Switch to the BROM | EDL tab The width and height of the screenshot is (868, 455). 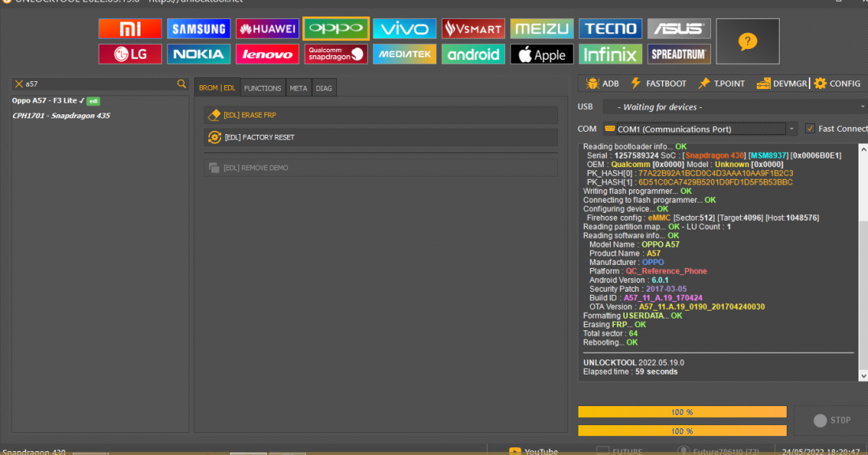point(217,88)
